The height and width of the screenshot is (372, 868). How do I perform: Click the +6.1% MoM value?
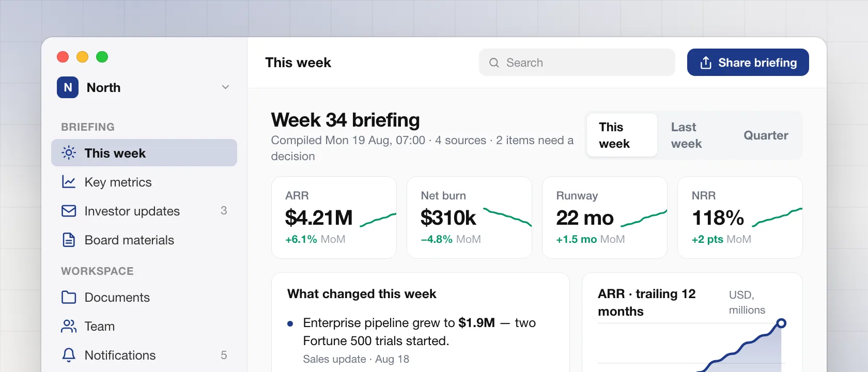click(315, 239)
